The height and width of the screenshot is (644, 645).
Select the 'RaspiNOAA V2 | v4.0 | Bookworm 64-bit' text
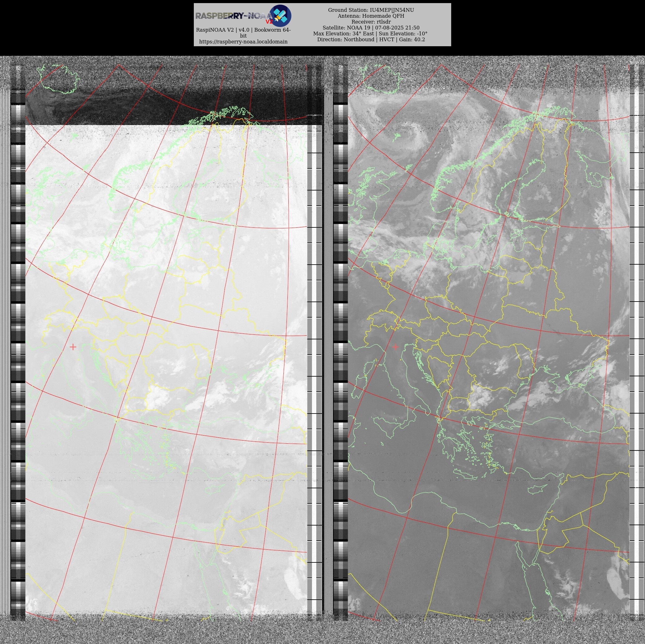[243, 33]
